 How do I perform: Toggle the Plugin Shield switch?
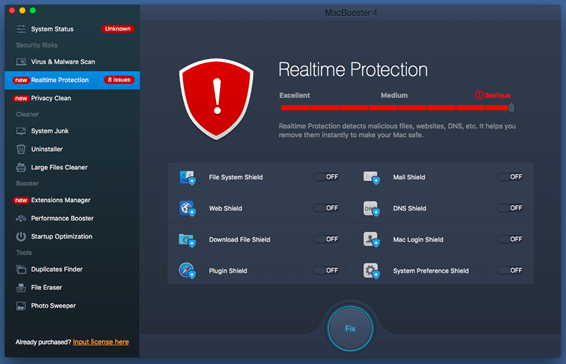pyautogui.click(x=326, y=270)
